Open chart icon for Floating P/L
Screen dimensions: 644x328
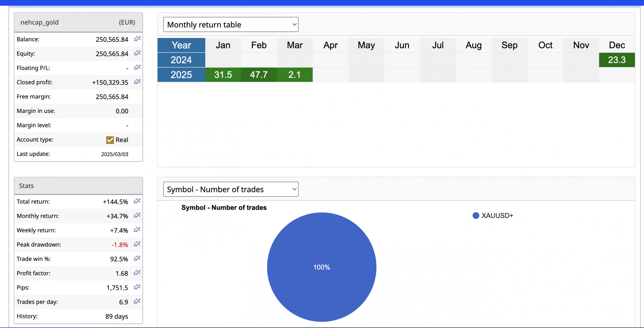pos(137,67)
